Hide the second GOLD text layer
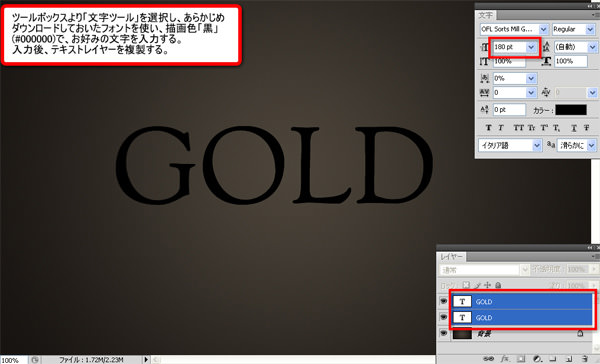This screenshot has height=364, width=600. [443, 317]
